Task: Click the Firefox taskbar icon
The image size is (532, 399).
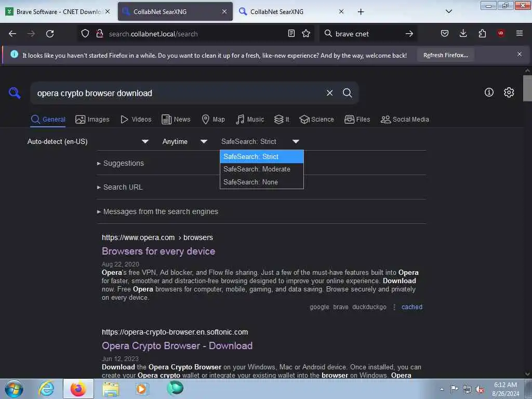Action: click(x=78, y=389)
